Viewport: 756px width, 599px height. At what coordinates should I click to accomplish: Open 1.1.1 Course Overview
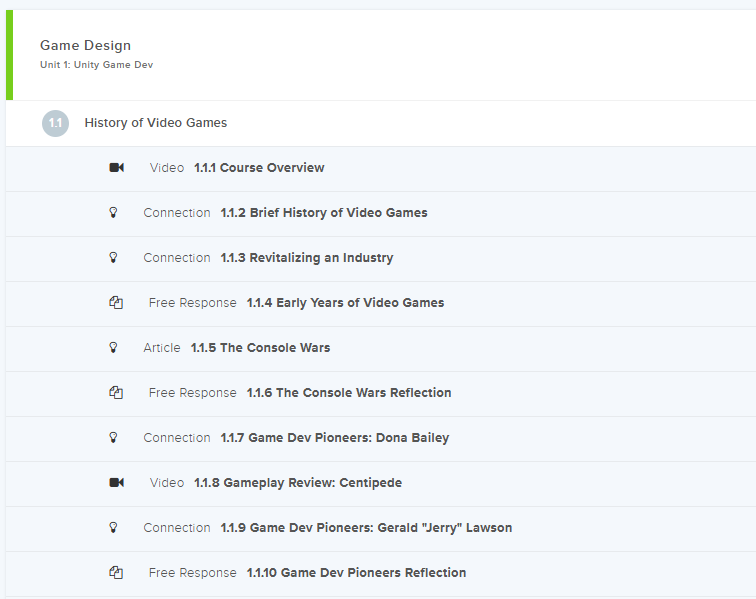click(259, 167)
